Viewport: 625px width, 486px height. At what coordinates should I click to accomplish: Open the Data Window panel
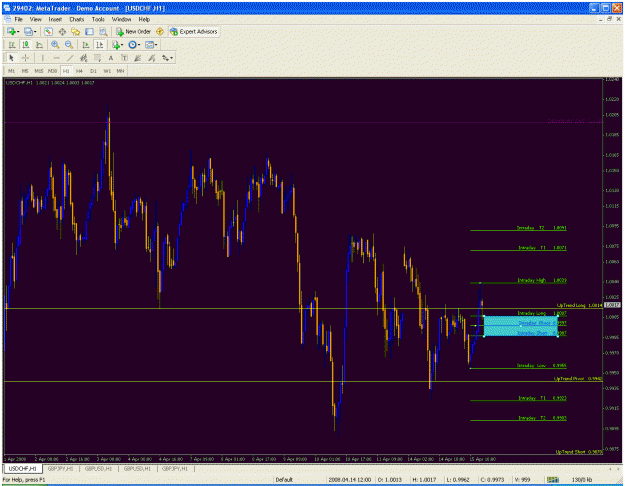62,31
